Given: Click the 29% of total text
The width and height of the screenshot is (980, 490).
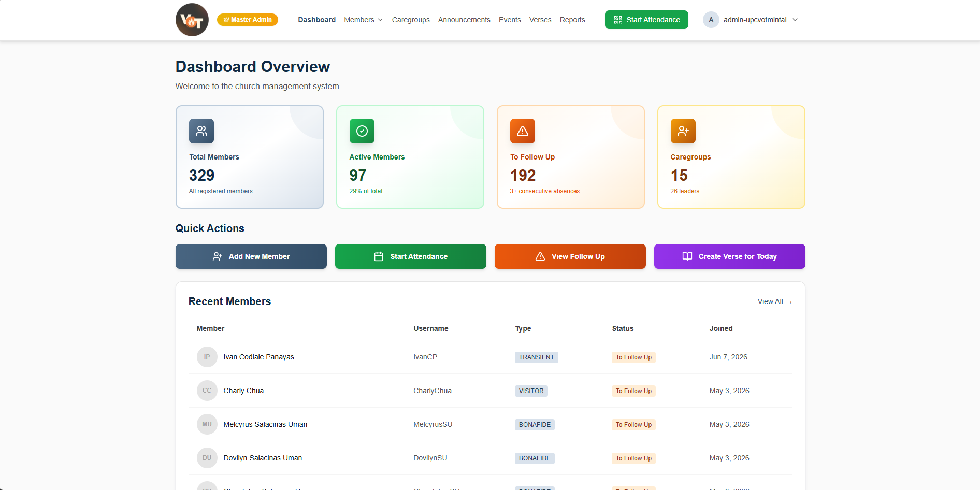Looking at the screenshot, I should (366, 191).
